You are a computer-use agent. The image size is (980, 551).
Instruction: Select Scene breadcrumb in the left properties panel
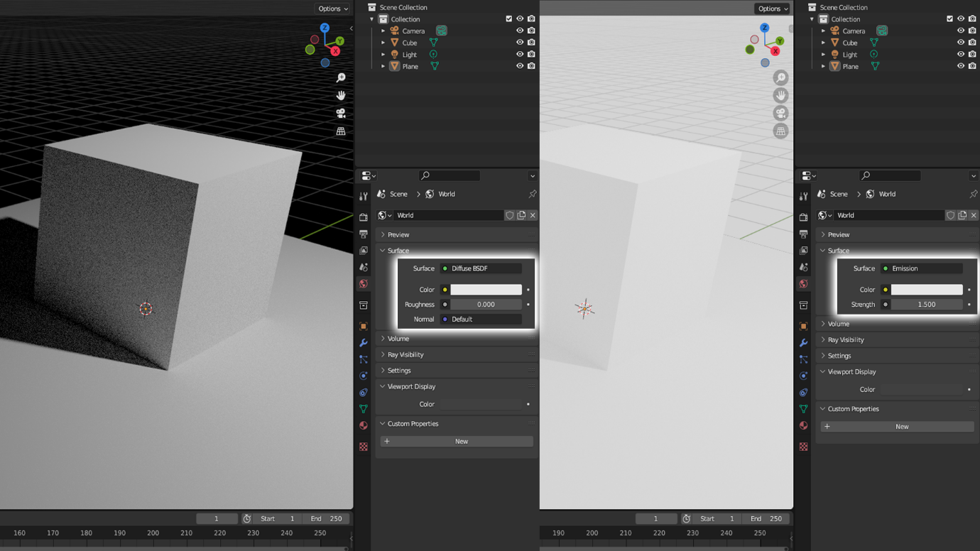pos(392,194)
